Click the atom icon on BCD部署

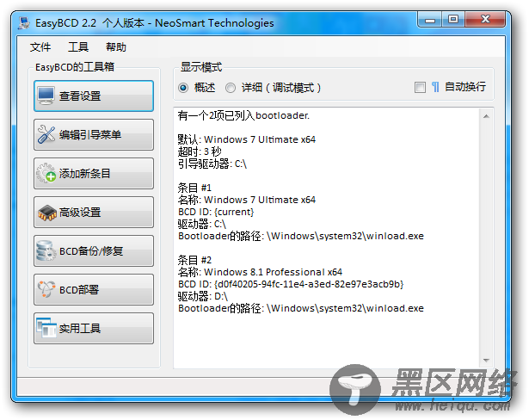pyautogui.click(x=46, y=289)
